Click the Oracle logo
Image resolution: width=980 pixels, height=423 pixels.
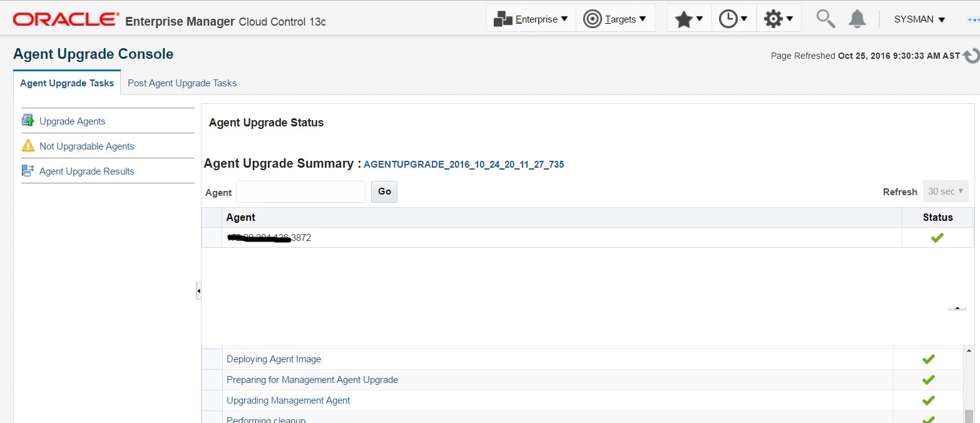click(x=65, y=19)
